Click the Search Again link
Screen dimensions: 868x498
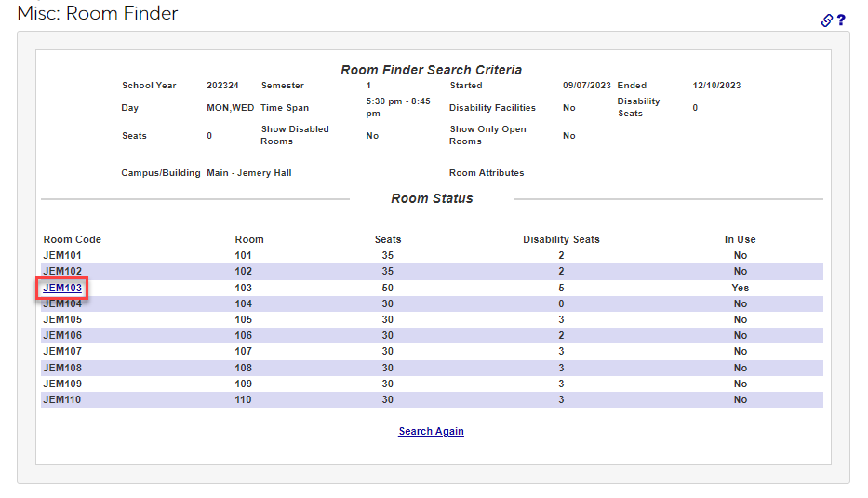click(x=431, y=431)
